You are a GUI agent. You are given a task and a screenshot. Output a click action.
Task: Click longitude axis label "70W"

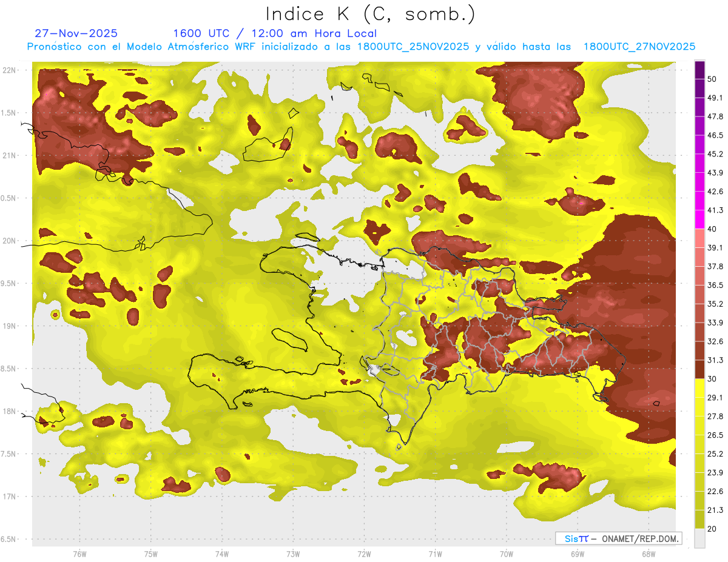point(507,554)
